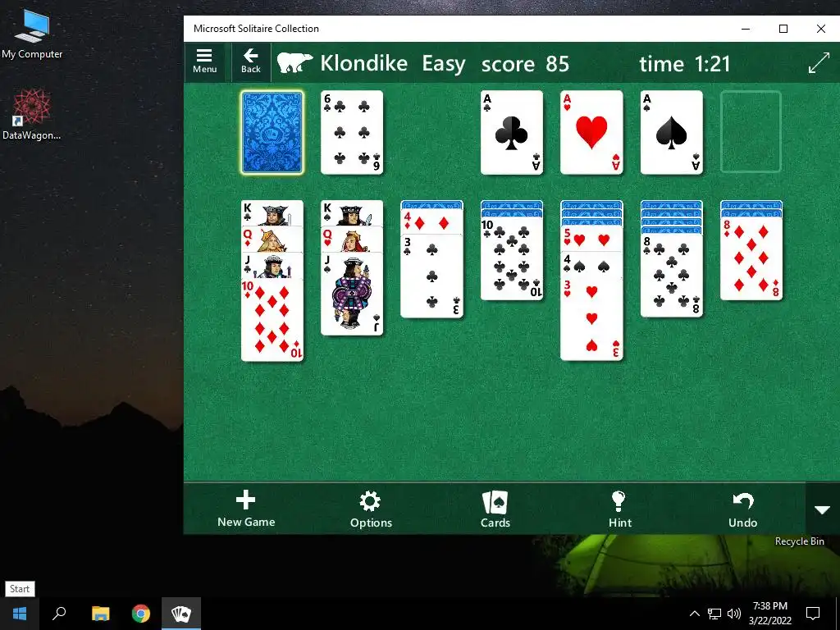The image size is (840, 630).
Task: Click the polar bear Klondike logo
Action: tap(294, 62)
